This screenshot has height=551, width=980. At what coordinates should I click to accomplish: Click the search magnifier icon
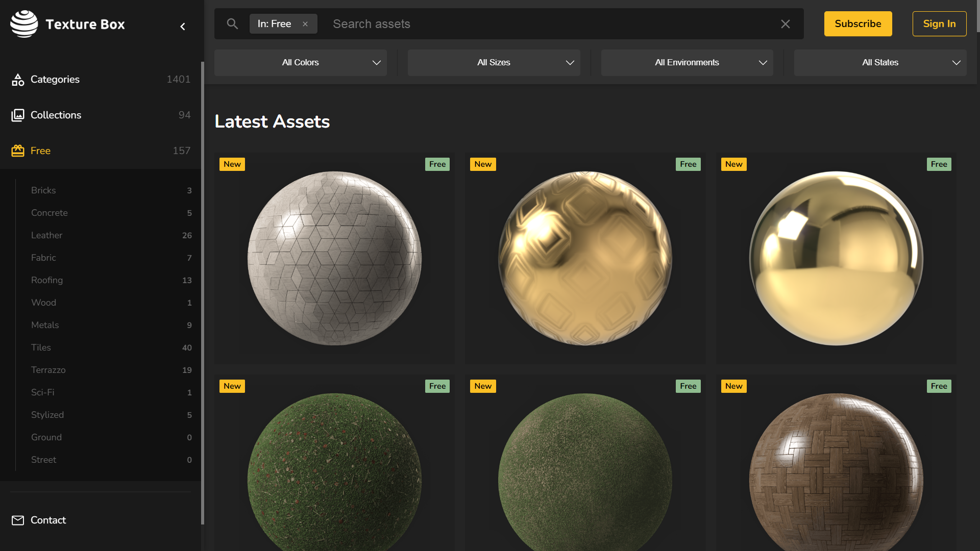click(232, 23)
